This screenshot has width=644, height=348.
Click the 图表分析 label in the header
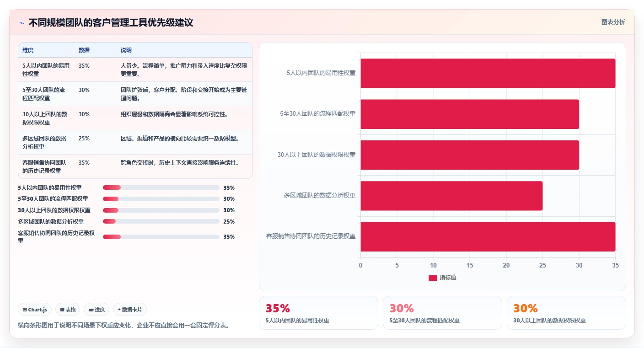(613, 22)
